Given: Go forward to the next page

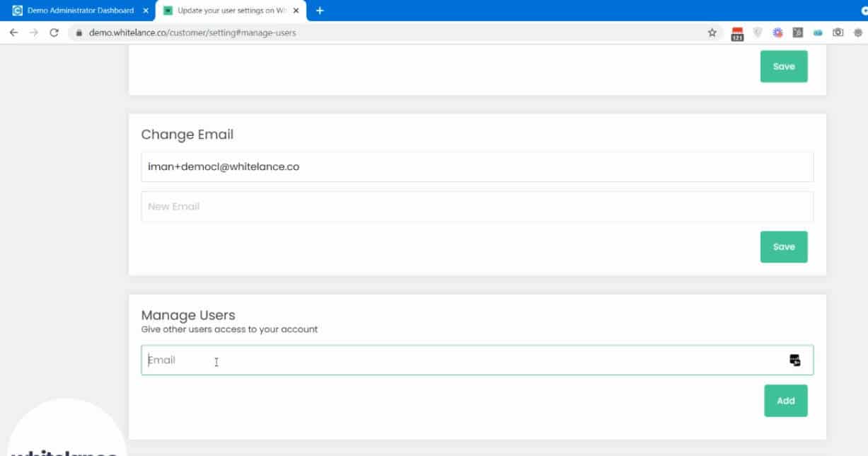Looking at the screenshot, I should pyautogui.click(x=34, y=33).
